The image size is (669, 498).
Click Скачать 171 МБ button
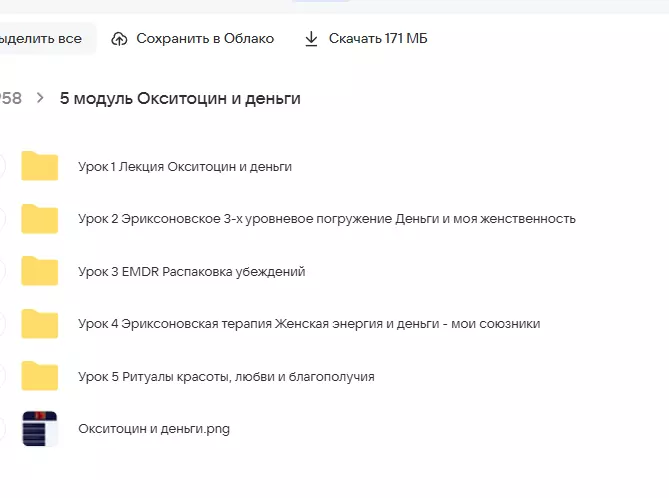click(365, 39)
